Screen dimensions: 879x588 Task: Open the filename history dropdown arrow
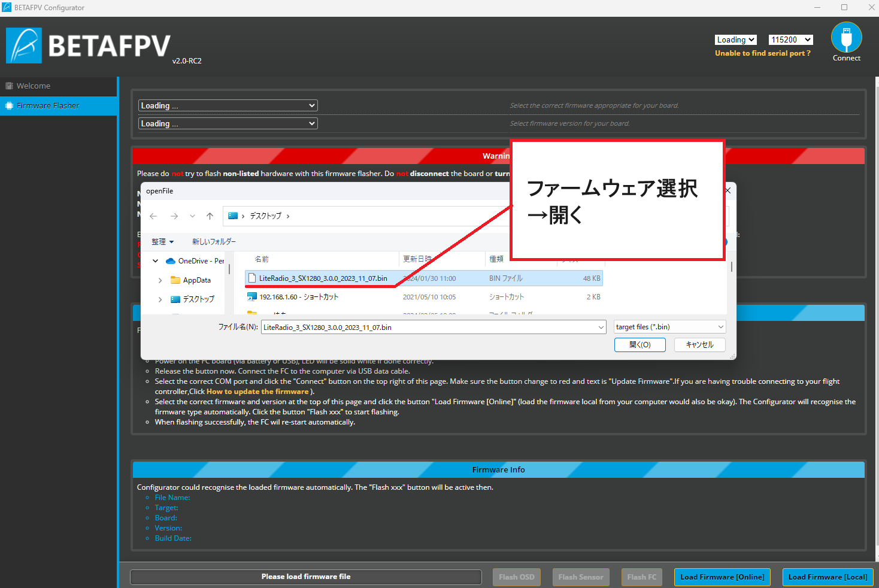point(601,327)
